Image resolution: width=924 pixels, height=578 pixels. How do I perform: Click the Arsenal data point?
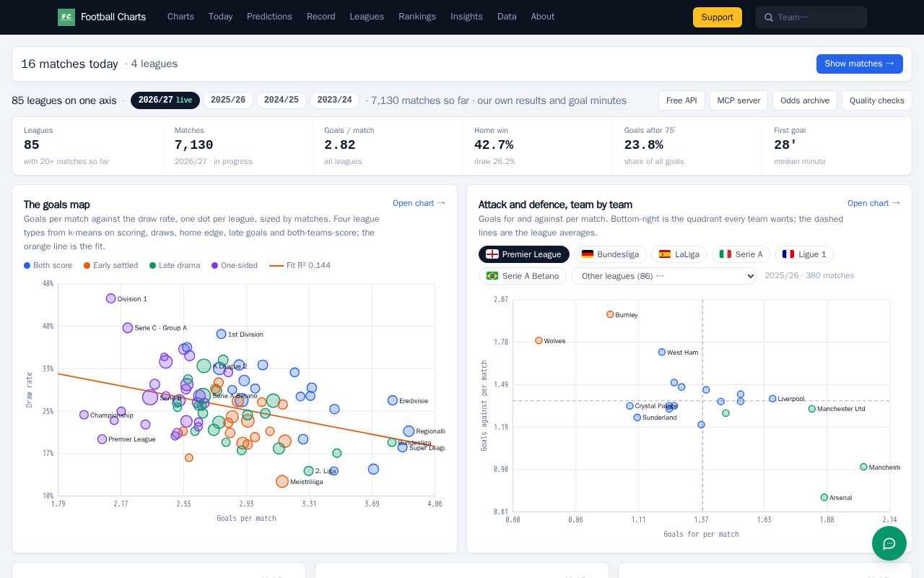(x=824, y=498)
